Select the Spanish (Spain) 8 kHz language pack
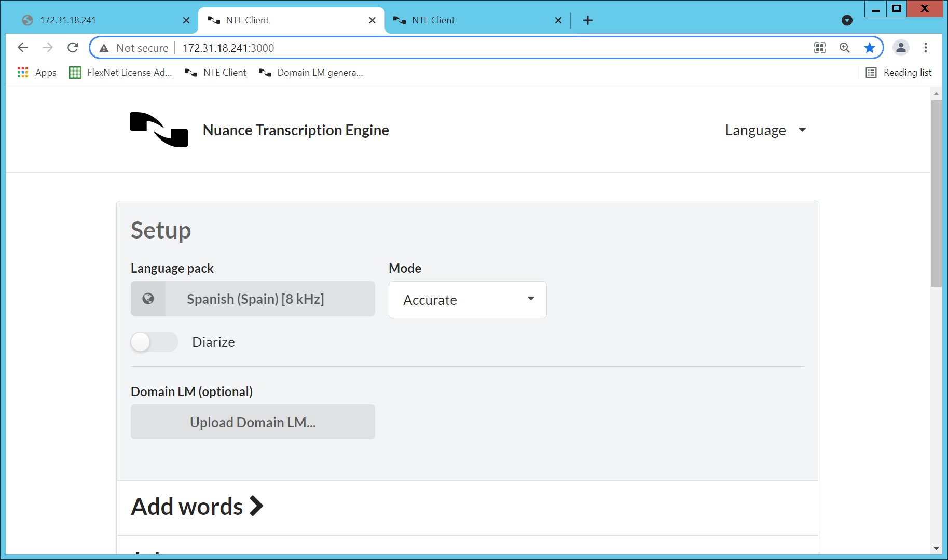The height and width of the screenshot is (560, 948). pos(255,299)
